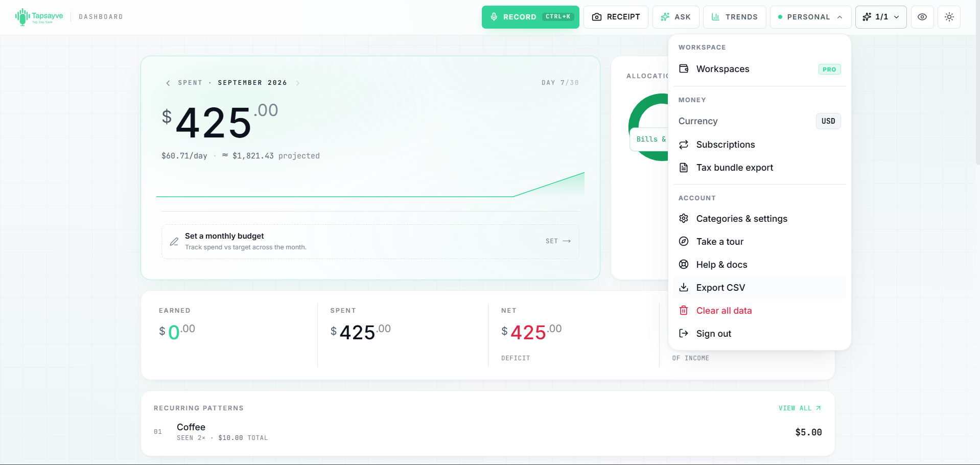Go to previous month chevron
This screenshot has width=980, height=465.
[168, 83]
